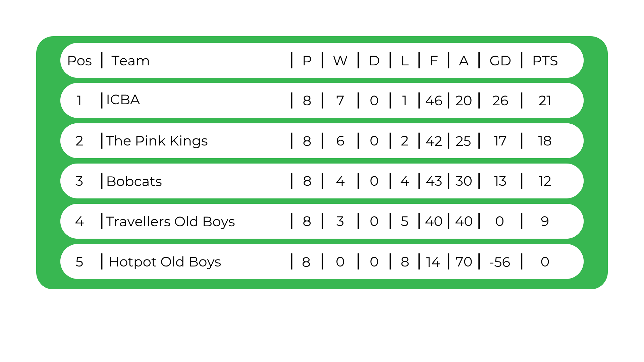Select The Pink Kings team name

[x=157, y=141]
